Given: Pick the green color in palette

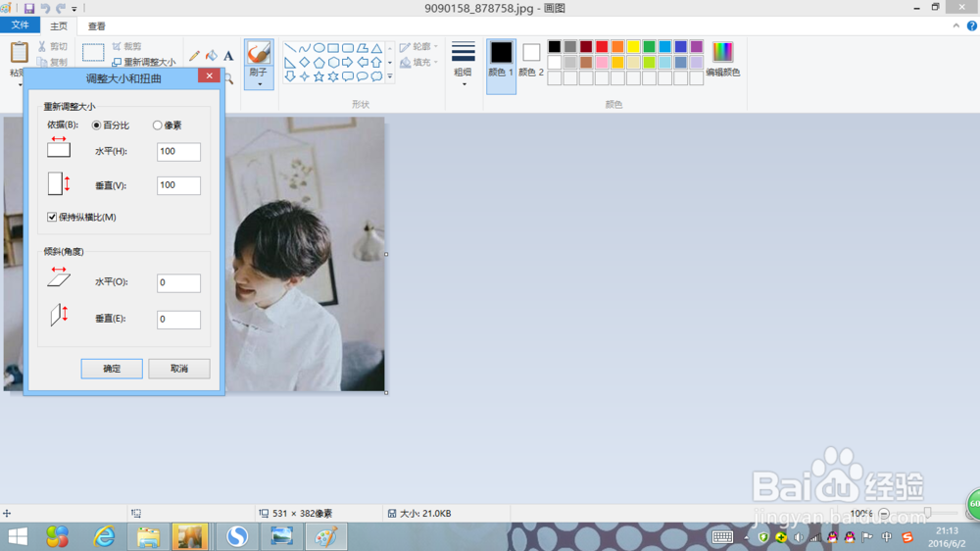Looking at the screenshot, I should [x=650, y=47].
